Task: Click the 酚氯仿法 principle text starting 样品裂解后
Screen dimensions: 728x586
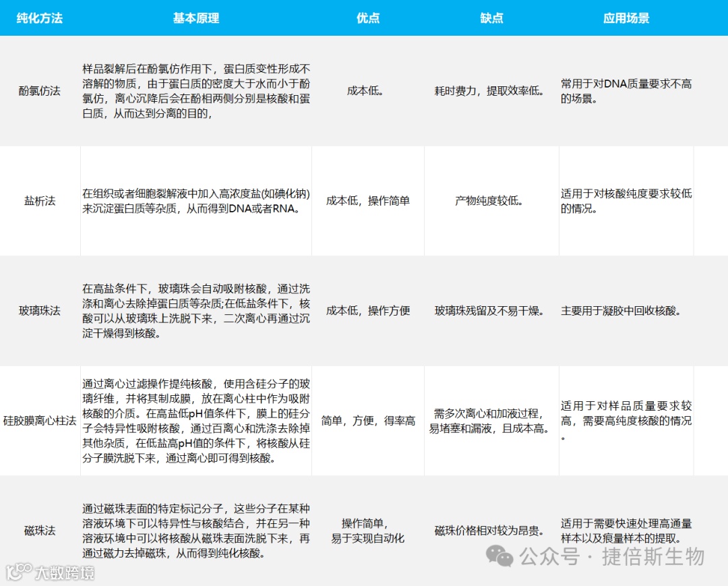Action: [196, 91]
